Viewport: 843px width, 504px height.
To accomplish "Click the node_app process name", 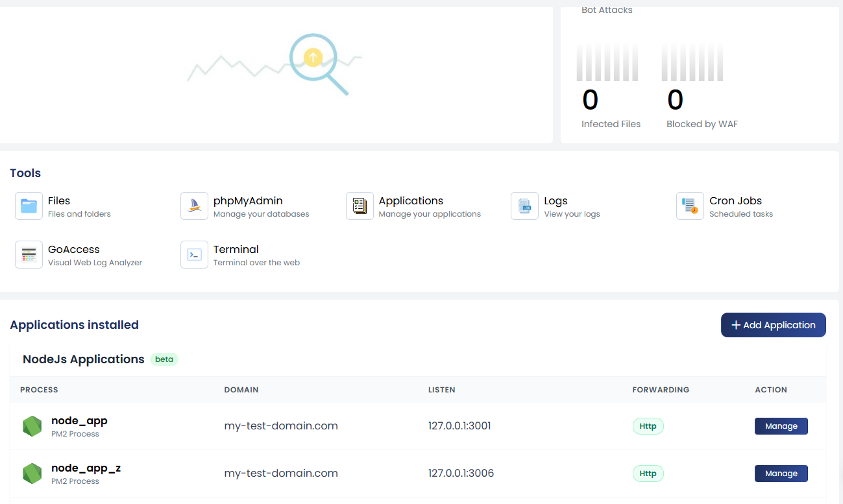I will click(x=79, y=420).
